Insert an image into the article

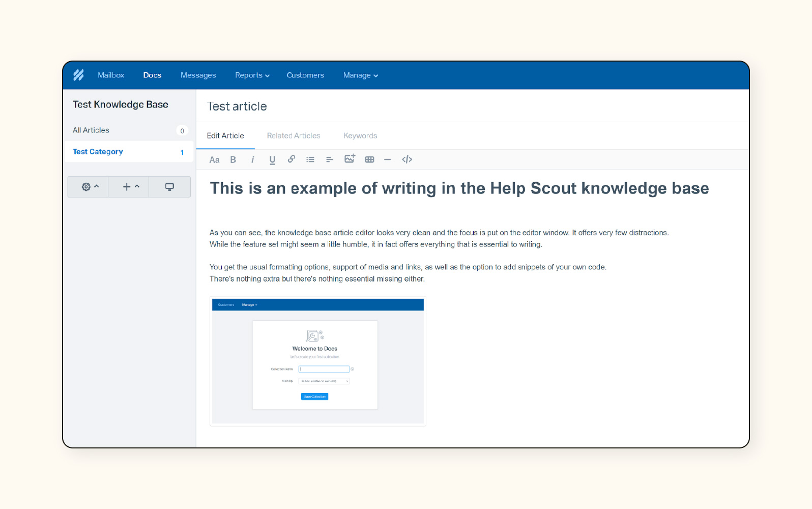(x=350, y=159)
